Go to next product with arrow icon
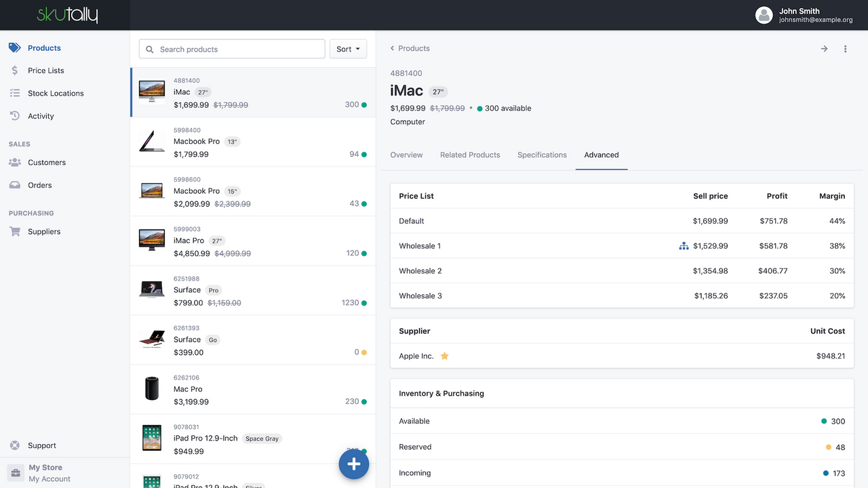Screen dimensions: 868x488 click(x=824, y=49)
